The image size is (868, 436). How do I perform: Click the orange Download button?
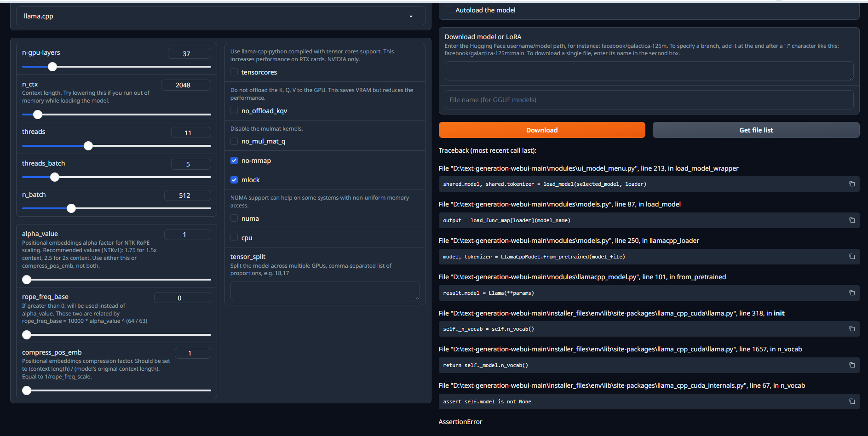542,130
